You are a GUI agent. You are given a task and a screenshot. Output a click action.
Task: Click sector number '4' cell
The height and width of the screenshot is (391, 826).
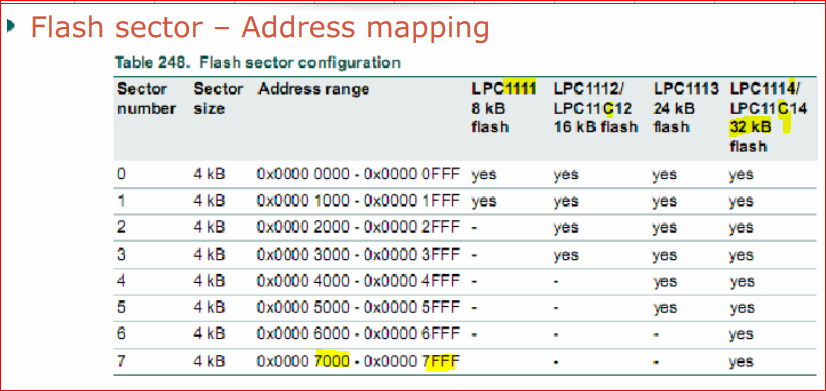click(121, 281)
